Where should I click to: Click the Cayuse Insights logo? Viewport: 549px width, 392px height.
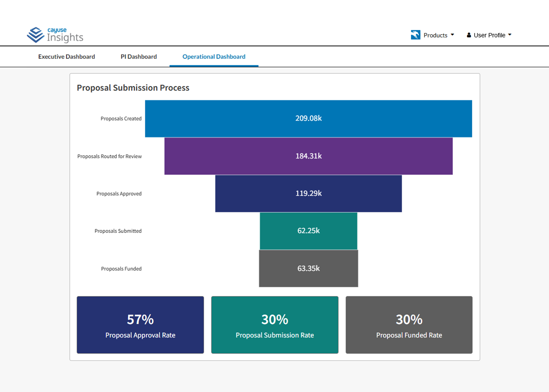point(55,35)
